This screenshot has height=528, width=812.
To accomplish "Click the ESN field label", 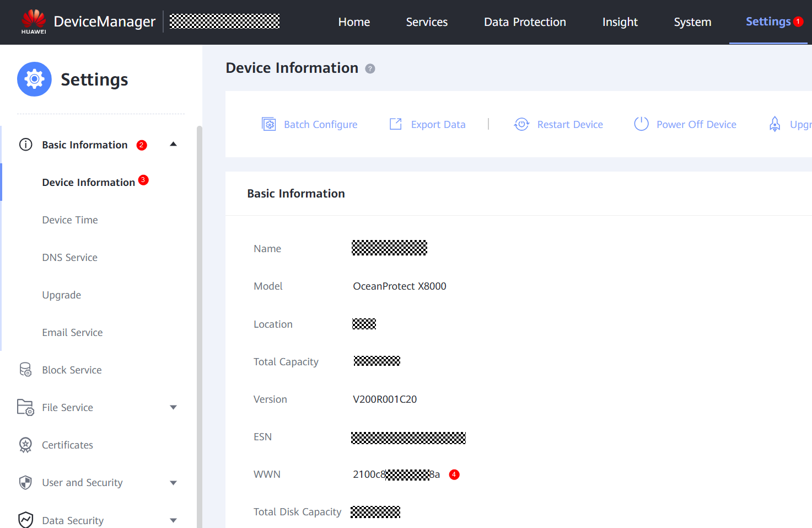I will [262, 436].
